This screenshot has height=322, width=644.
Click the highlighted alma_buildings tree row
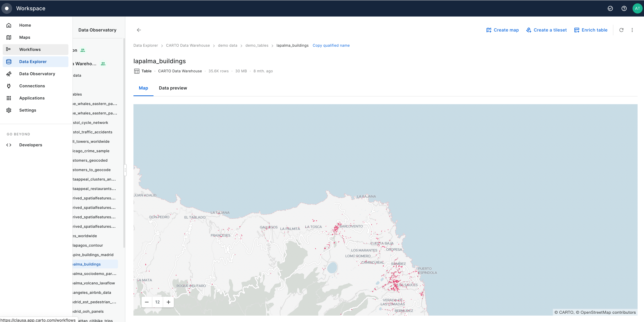coord(95,264)
